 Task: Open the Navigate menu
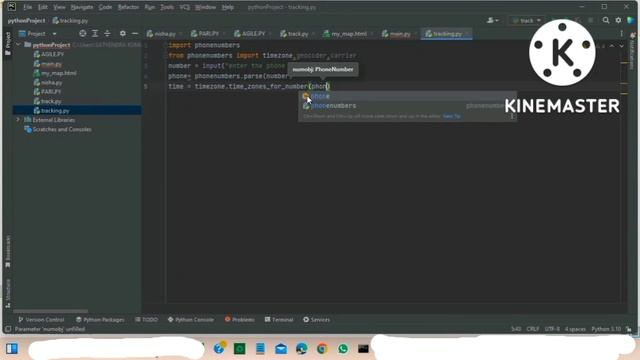pyautogui.click(x=82, y=7)
